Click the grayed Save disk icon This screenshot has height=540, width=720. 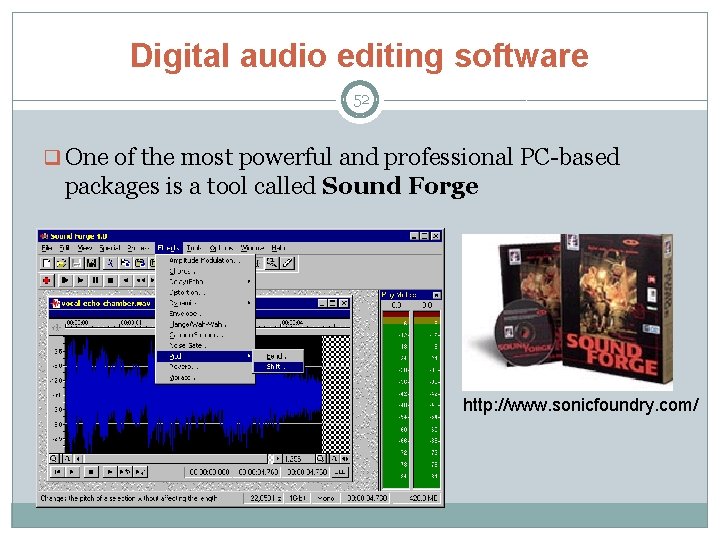click(x=76, y=263)
